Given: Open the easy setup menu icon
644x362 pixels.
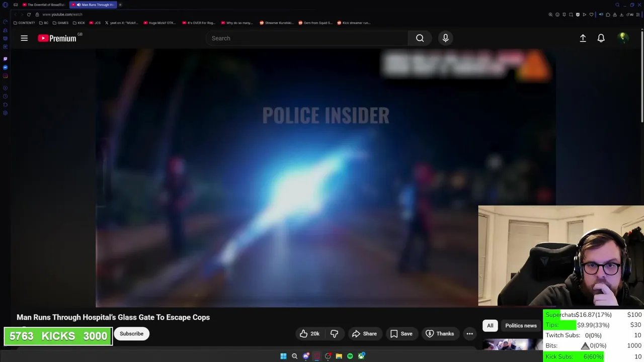Looking at the screenshot, I should 638,15.
